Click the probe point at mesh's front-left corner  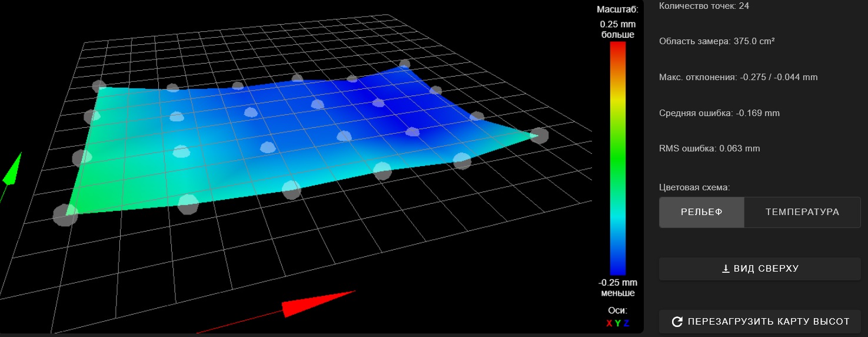65,214
